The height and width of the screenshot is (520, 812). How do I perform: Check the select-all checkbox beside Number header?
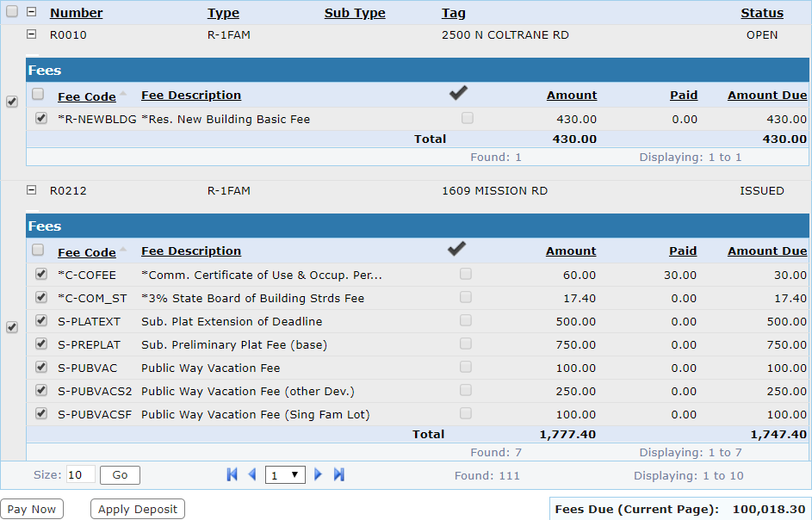click(12, 12)
